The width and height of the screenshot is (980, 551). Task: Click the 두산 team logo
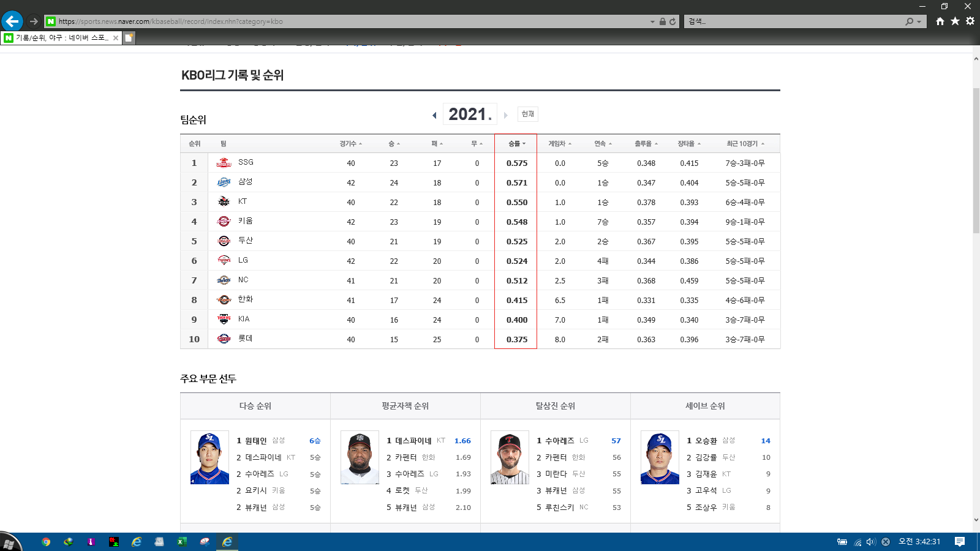coord(224,241)
